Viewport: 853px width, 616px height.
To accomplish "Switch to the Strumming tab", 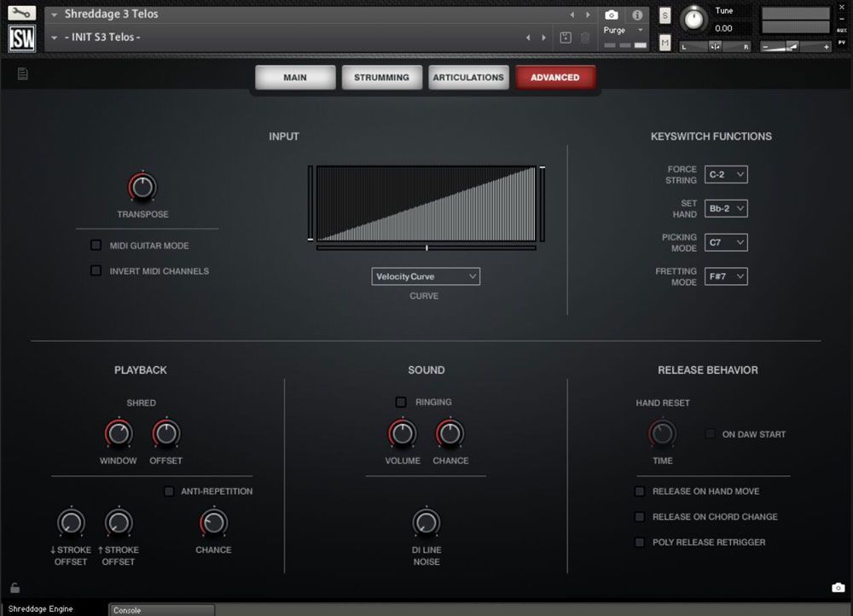I will (x=381, y=78).
